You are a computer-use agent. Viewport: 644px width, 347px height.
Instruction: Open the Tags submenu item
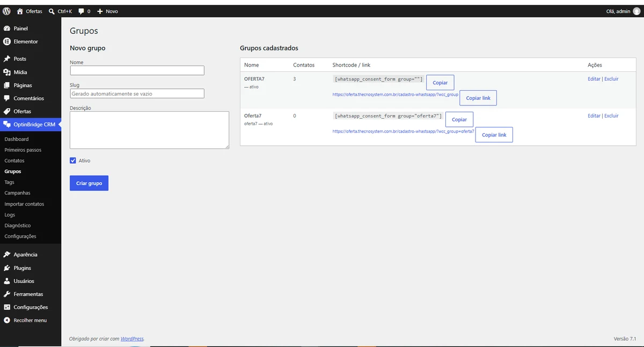(9, 182)
